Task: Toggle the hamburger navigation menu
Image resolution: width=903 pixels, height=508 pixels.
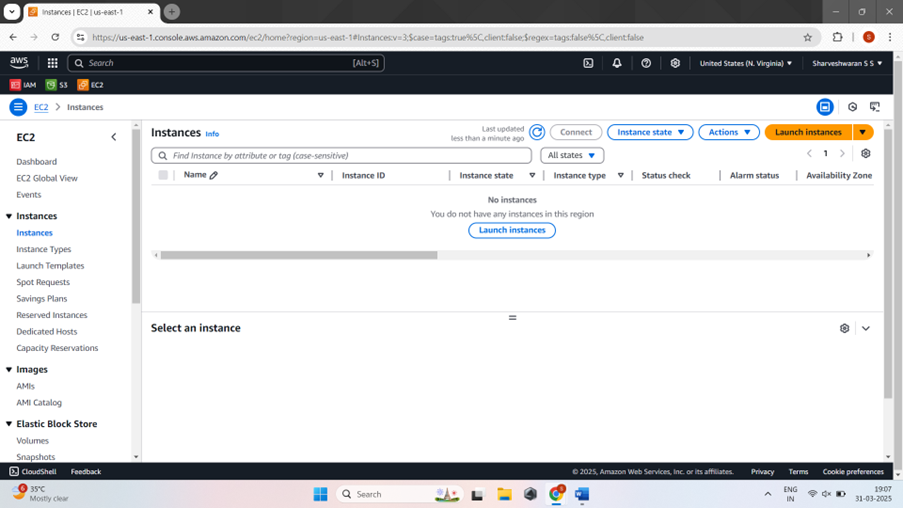Action: coord(18,107)
